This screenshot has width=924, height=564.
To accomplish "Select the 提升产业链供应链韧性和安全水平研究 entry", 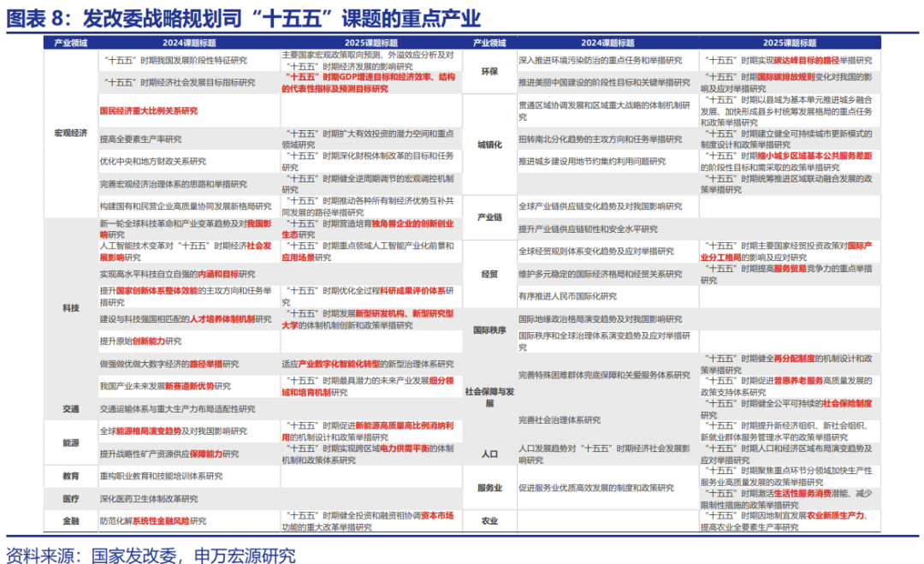I will coord(588,229).
